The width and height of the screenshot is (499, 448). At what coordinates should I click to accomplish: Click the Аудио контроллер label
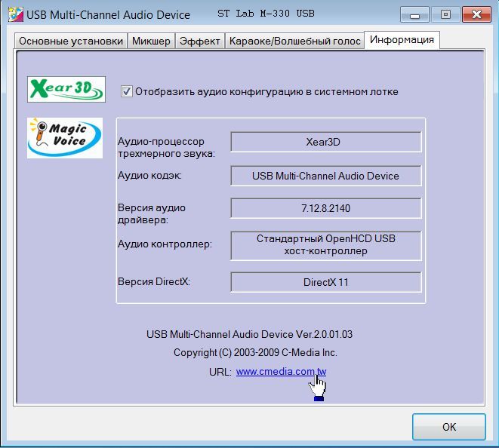[x=165, y=244]
